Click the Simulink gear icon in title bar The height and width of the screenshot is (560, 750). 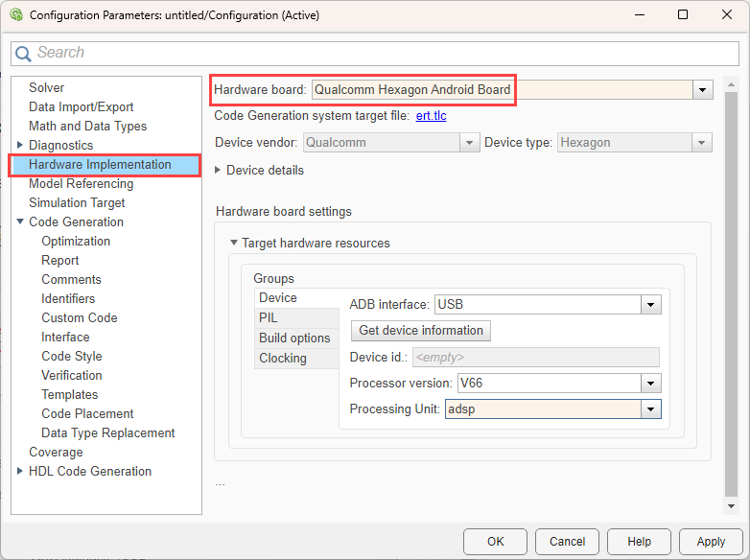point(14,15)
